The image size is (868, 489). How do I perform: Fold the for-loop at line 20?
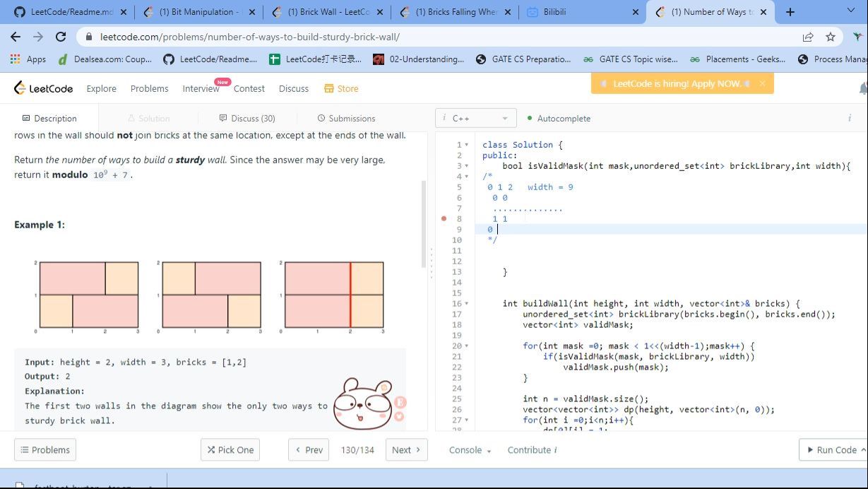click(x=466, y=346)
